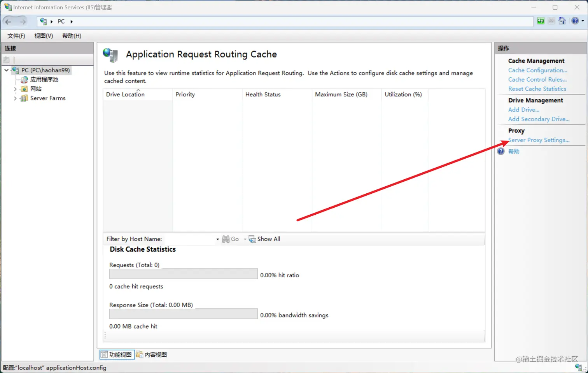Sort by the Utilization (%) column header

(405, 95)
